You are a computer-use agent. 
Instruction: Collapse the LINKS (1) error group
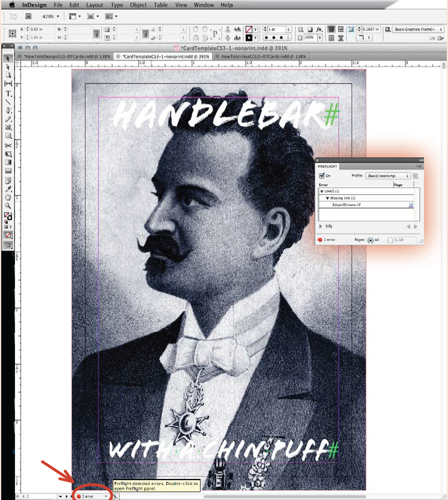pyautogui.click(x=321, y=191)
